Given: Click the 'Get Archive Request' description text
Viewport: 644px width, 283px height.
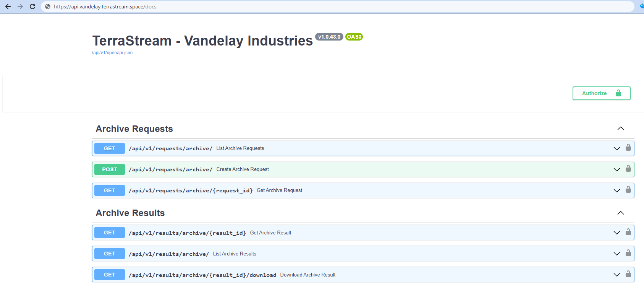Looking at the screenshot, I should pos(279,190).
